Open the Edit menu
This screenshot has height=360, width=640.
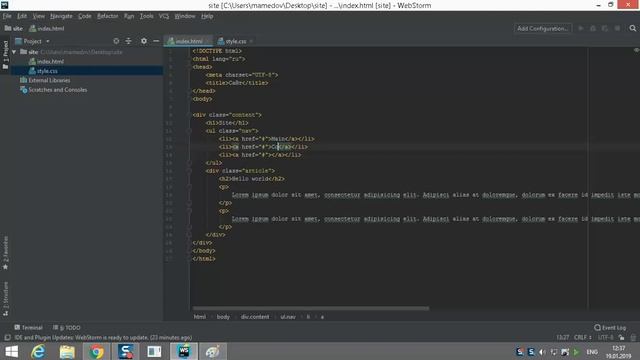(22, 16)
